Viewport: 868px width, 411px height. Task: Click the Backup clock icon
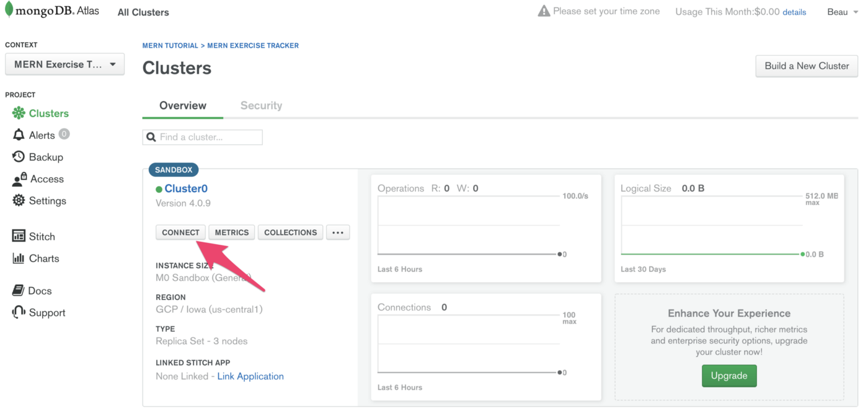click(x=19, y=157)
